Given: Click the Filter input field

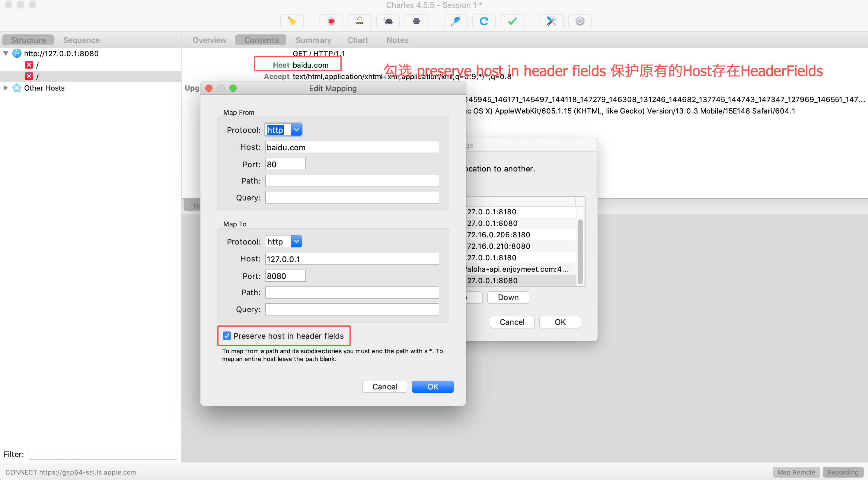Looking at the screenshot, I should (x=102, y=454).
